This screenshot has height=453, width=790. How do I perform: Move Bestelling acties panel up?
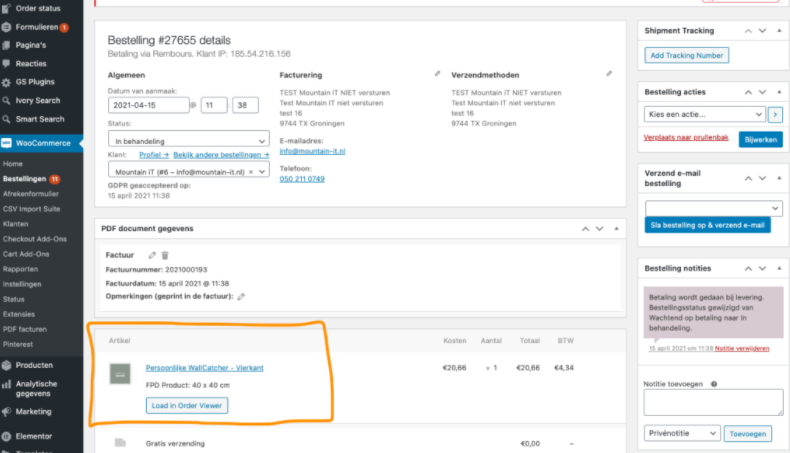click(748, 92)
